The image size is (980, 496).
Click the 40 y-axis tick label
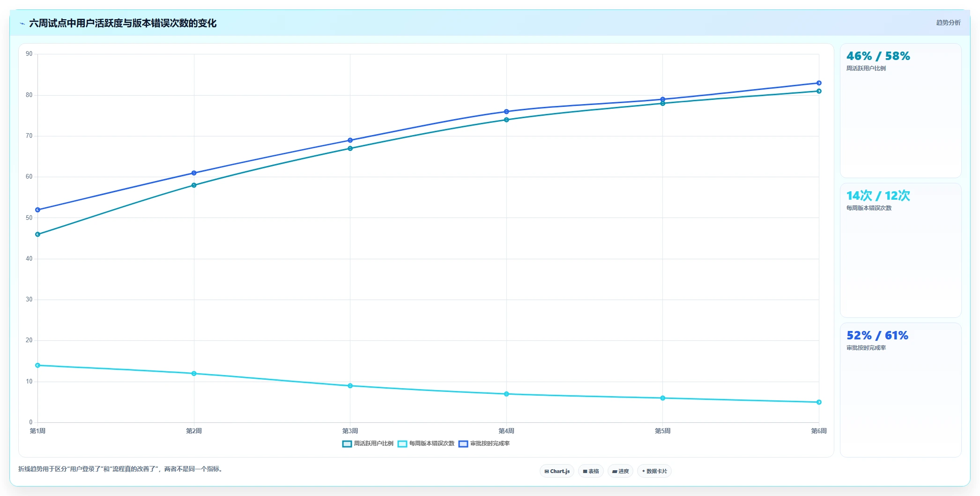tap(29, 259)
